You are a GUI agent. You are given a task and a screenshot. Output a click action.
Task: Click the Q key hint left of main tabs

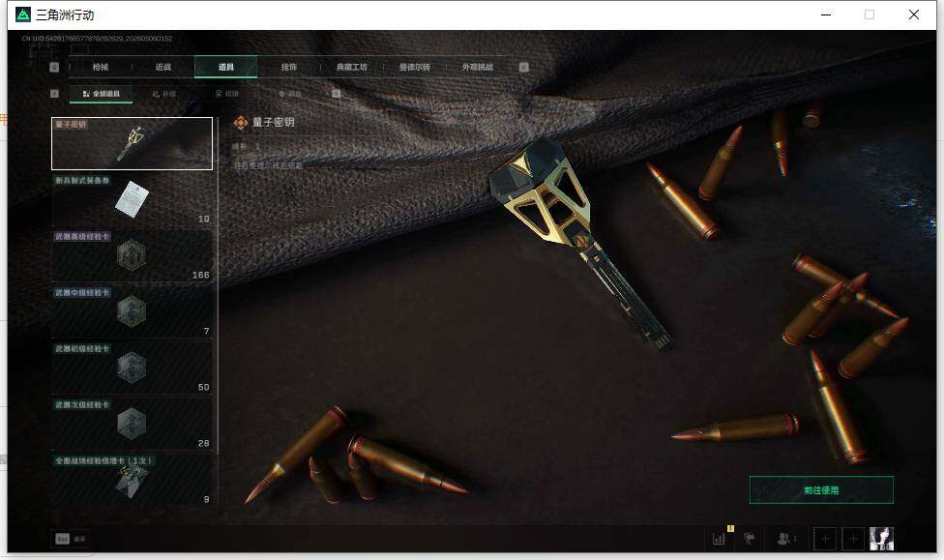(x=54, y=67)
